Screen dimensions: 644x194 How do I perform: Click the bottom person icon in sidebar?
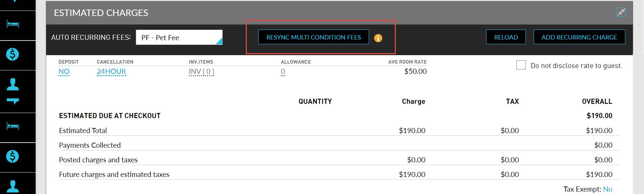[x=13, y=186]
